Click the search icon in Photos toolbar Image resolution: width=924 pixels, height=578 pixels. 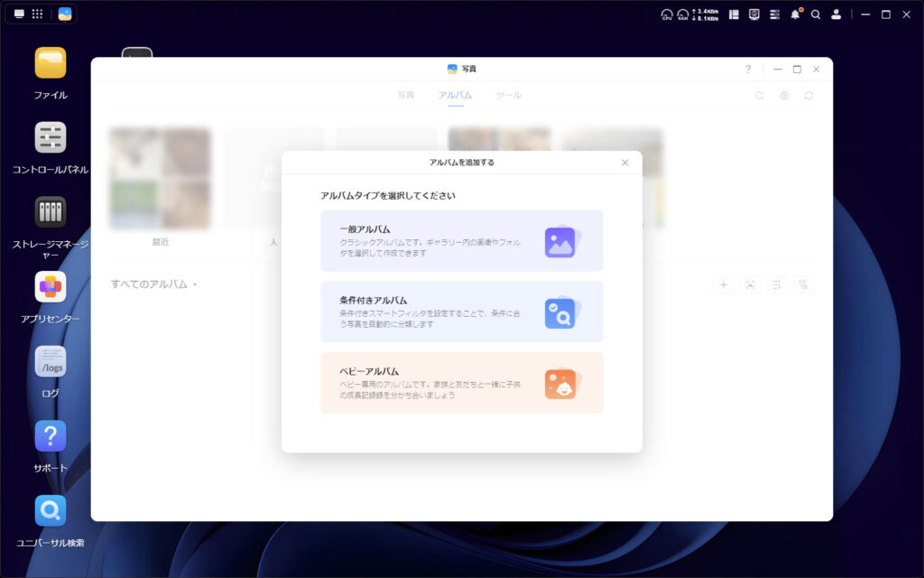(x=760, y=96)
